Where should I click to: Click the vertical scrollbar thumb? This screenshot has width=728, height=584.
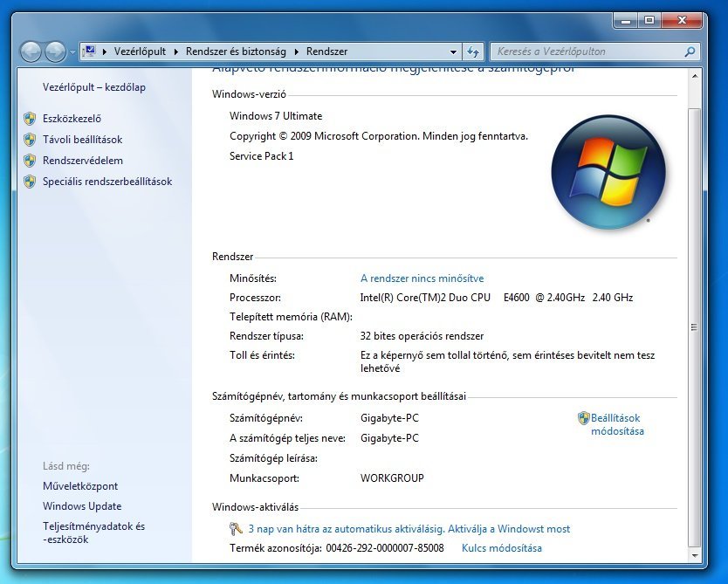pos(695,327)
